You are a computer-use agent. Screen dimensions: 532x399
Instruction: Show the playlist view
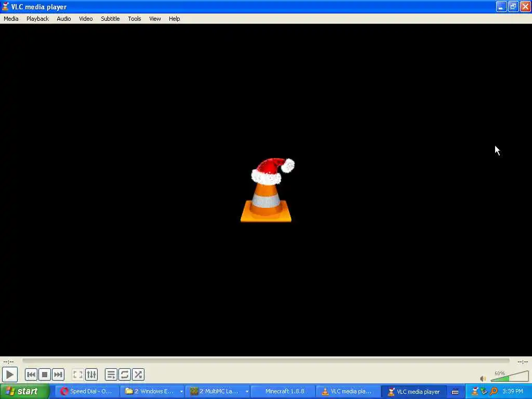coord(111,375)
